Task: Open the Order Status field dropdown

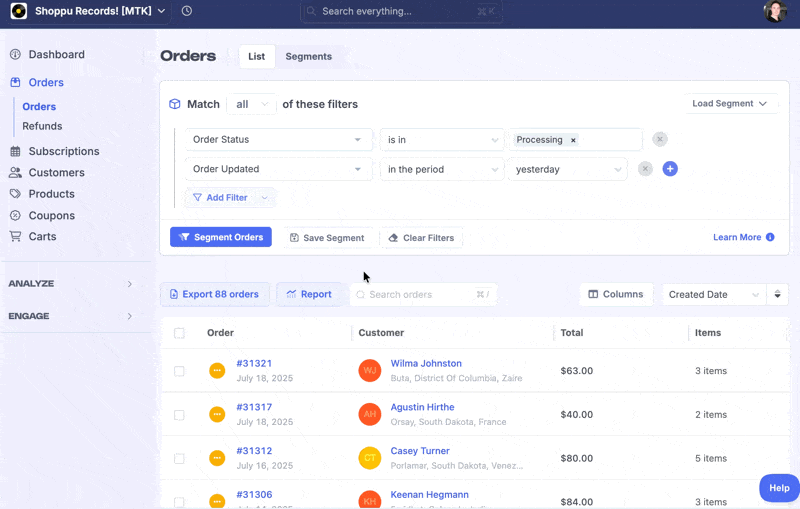Action: tap(279, 139)
